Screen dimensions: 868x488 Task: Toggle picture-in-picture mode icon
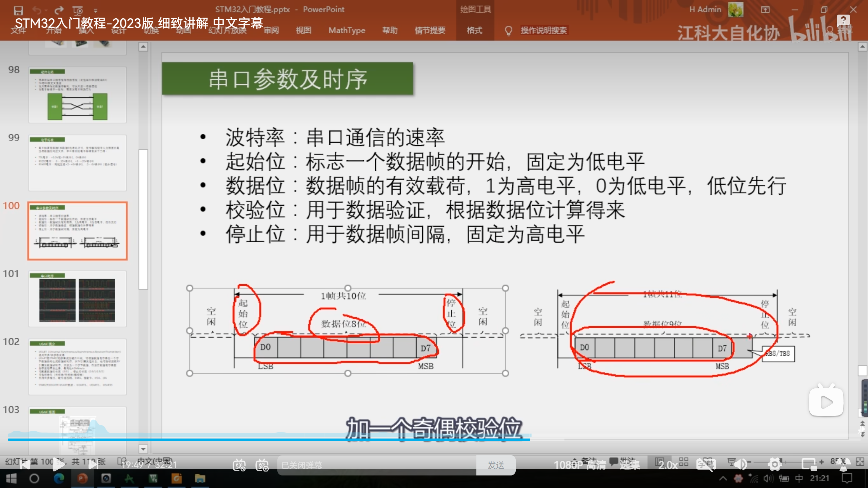pos(809,465)
